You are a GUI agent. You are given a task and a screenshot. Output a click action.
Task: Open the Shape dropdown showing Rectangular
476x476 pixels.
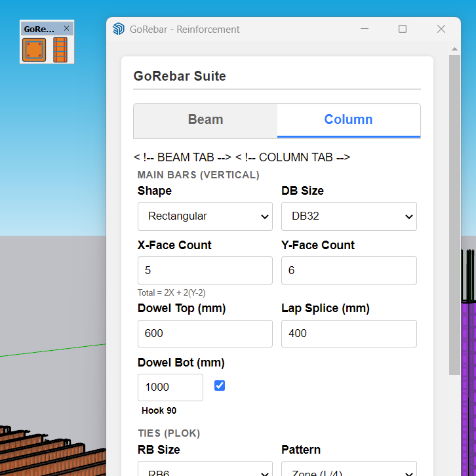click(205, 216)
